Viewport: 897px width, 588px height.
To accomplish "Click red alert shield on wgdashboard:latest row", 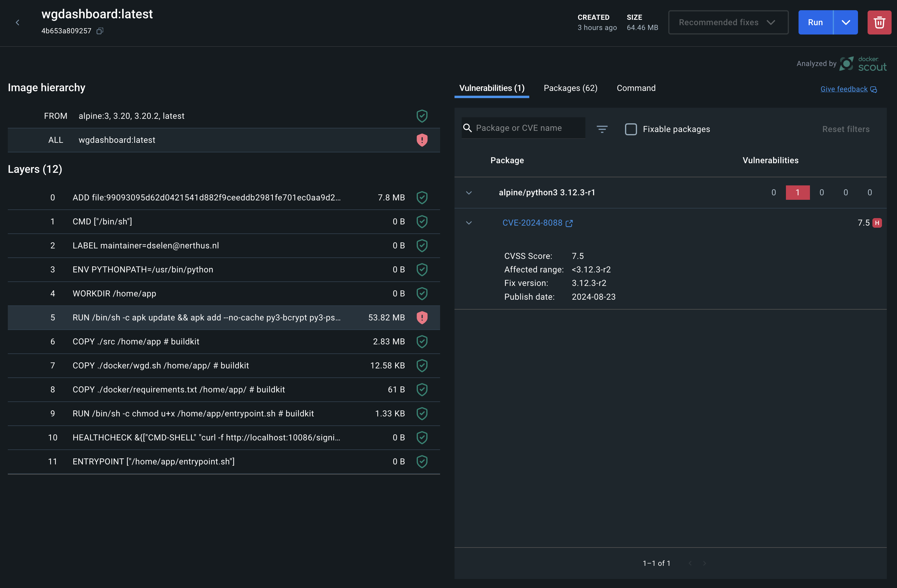I will coord(422,140).
